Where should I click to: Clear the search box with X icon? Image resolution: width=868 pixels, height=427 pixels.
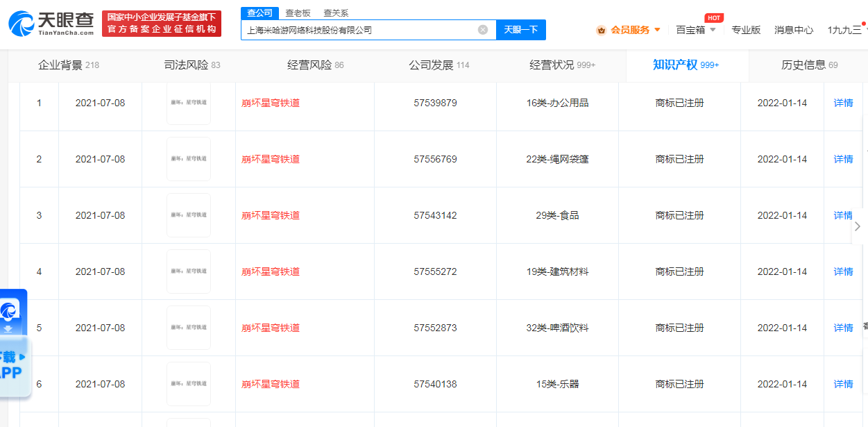click(x=483, y=30)
